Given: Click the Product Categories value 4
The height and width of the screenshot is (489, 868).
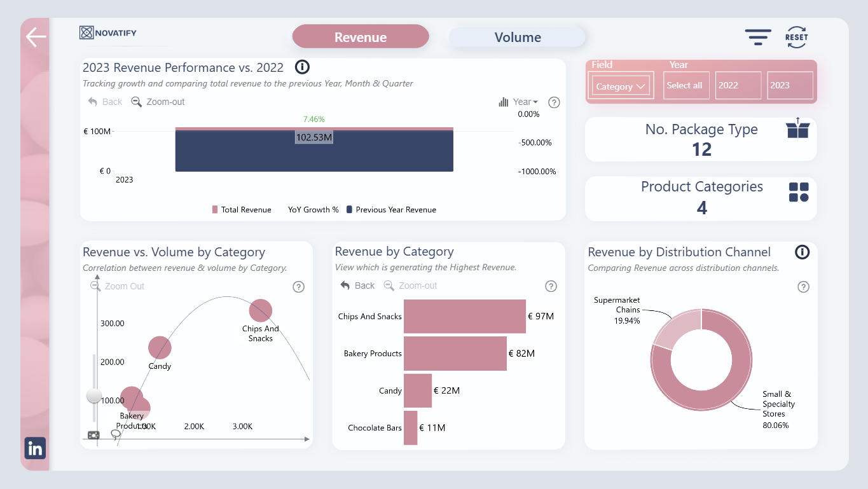Looking at the screenshot, I should [701, 208].
